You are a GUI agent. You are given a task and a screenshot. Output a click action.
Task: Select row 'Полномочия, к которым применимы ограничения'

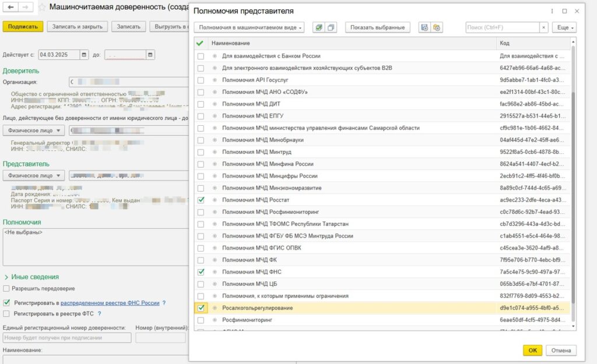[x=382, y=296]
